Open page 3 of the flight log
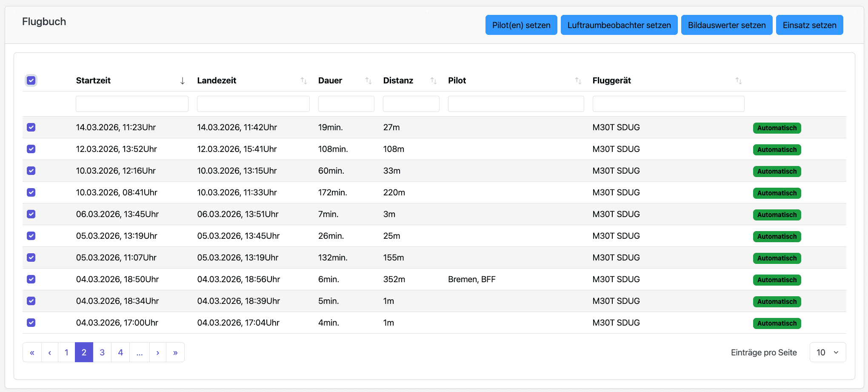Image resolution: width=868 pixels, height=392 pixels. (102, 352)
